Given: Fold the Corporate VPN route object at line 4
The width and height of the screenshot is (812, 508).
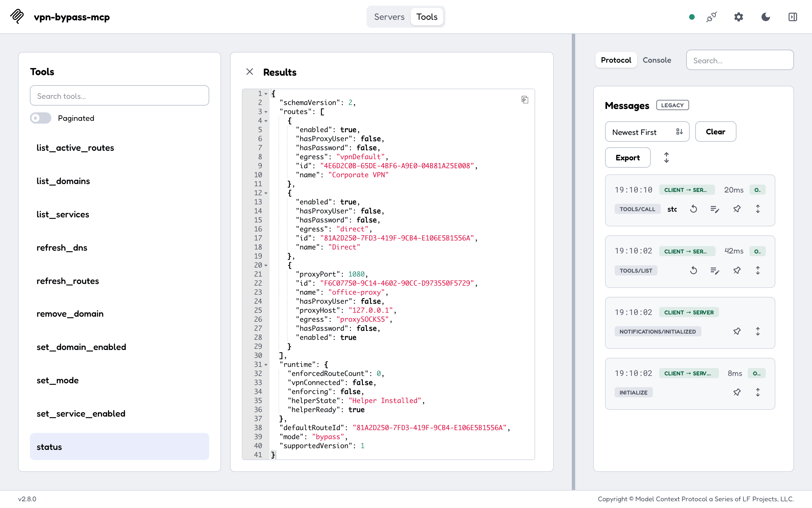Looking at the screenshot, I should point(266,121).
